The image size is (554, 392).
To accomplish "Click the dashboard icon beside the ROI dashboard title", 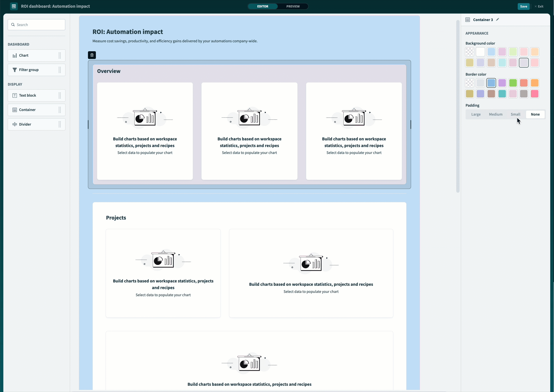I will [14, 6].
